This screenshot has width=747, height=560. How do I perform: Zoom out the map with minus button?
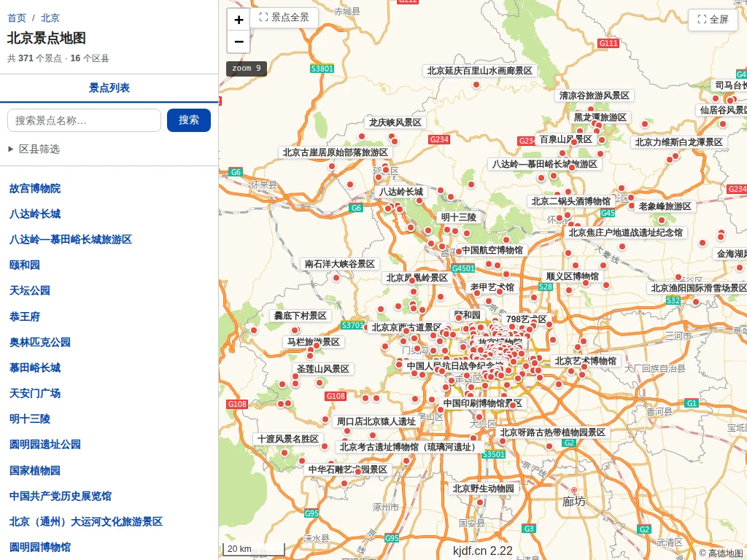(239, 42)
